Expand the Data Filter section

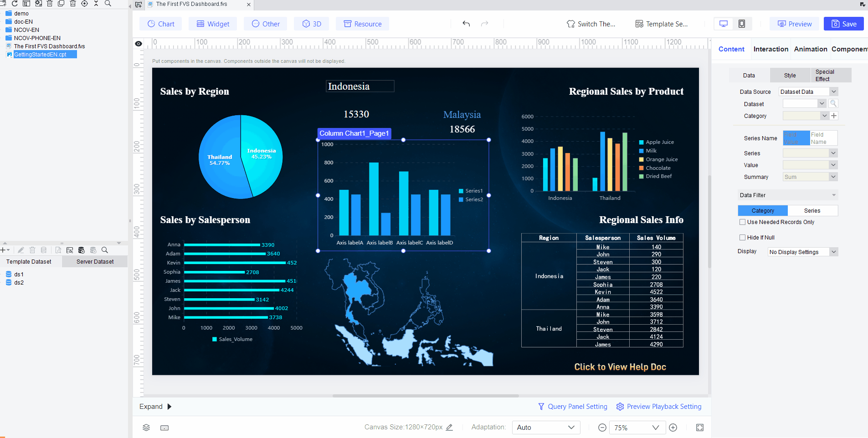pyautogui.click(x=787, y=195)
